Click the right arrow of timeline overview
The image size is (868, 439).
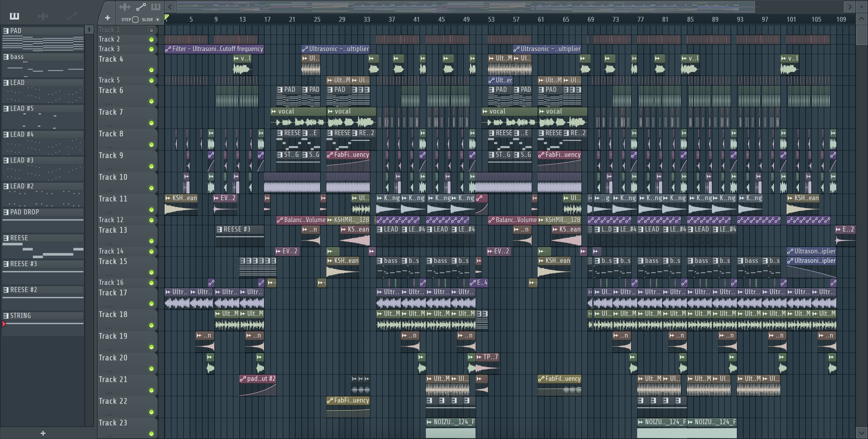point(850,6)
